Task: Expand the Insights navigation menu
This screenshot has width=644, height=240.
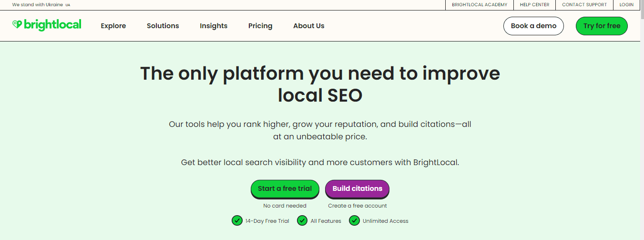Action: tap(214, 26)
